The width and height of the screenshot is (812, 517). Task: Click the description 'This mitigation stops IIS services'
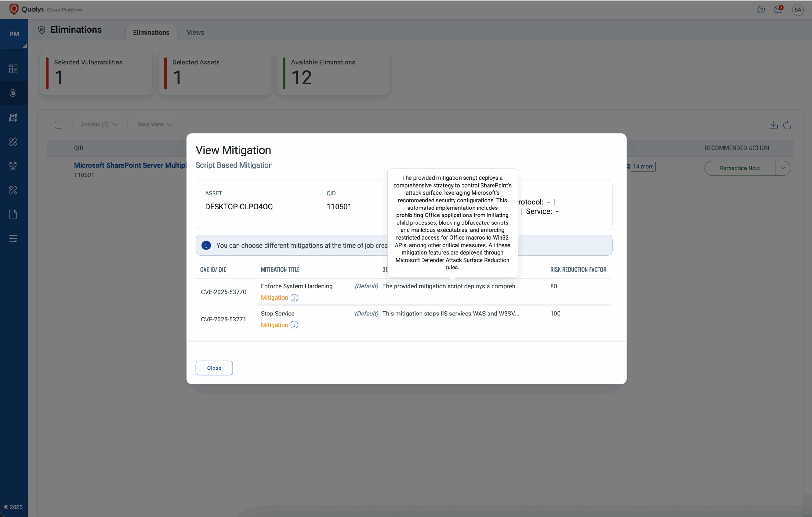450,314
